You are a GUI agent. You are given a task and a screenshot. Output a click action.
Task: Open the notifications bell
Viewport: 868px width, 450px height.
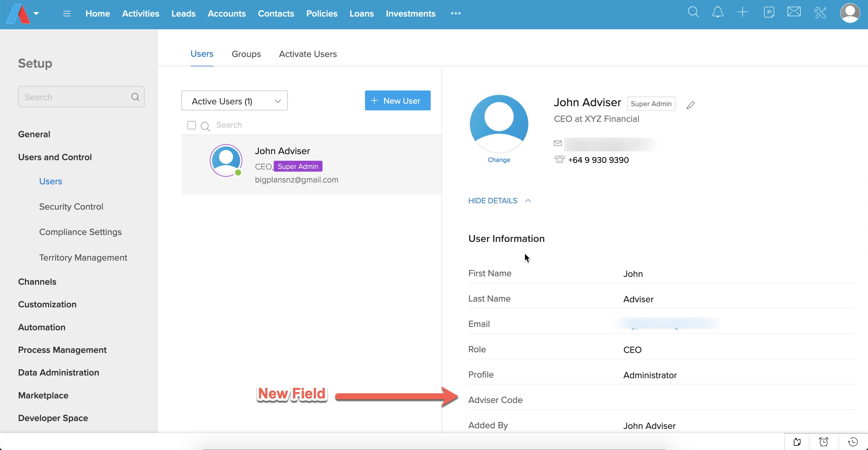717,12
